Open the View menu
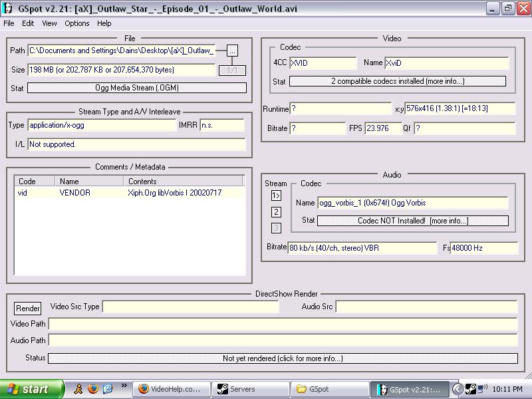This screenshot has width=532, height=399. pyautogui.click(x=49, y=23)
